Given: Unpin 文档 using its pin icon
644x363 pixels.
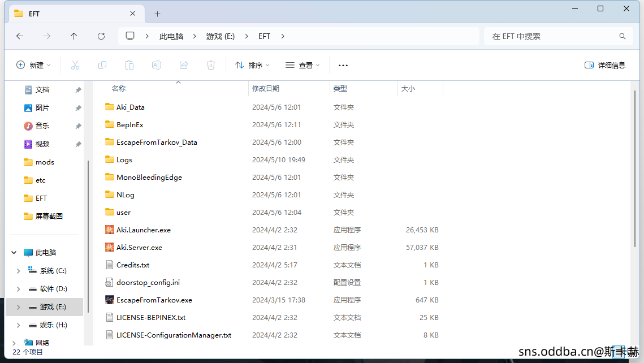Looking at the screenshot, I should pos(78,90).
